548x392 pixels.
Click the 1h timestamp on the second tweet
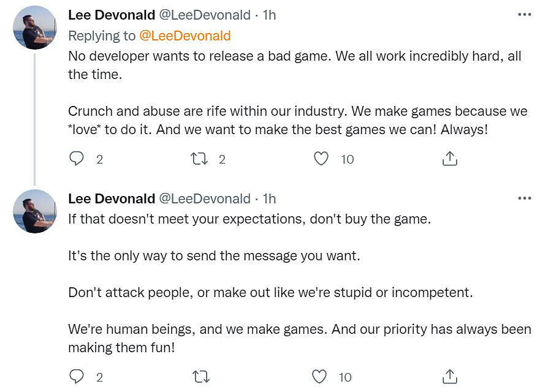coord(269,198)
